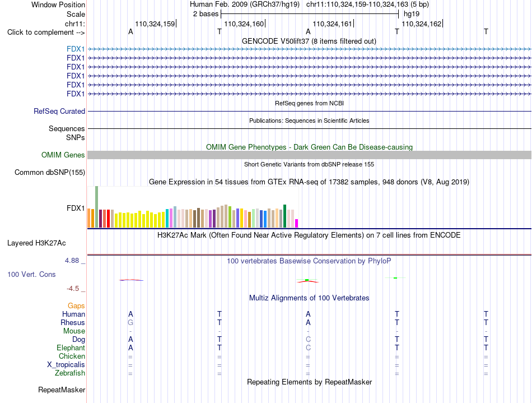
Task: Click the hg19 label beside scale bar
Action: coord(412,14)
